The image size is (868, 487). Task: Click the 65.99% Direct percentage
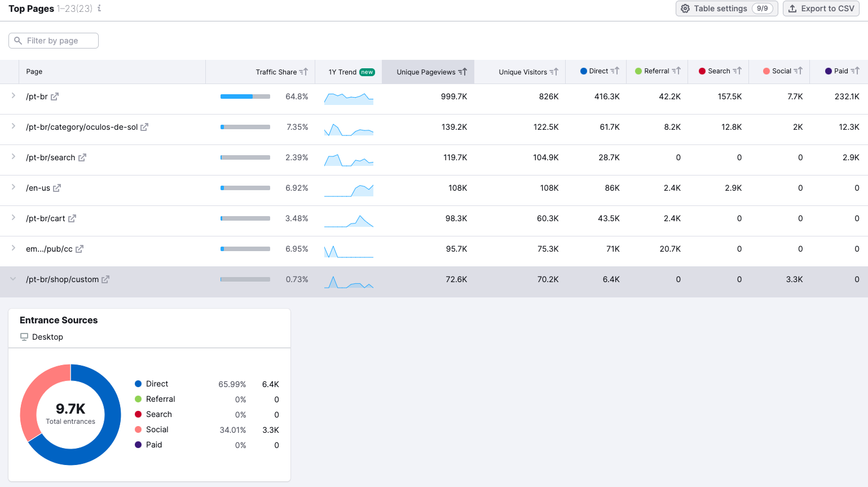point(232,384)
